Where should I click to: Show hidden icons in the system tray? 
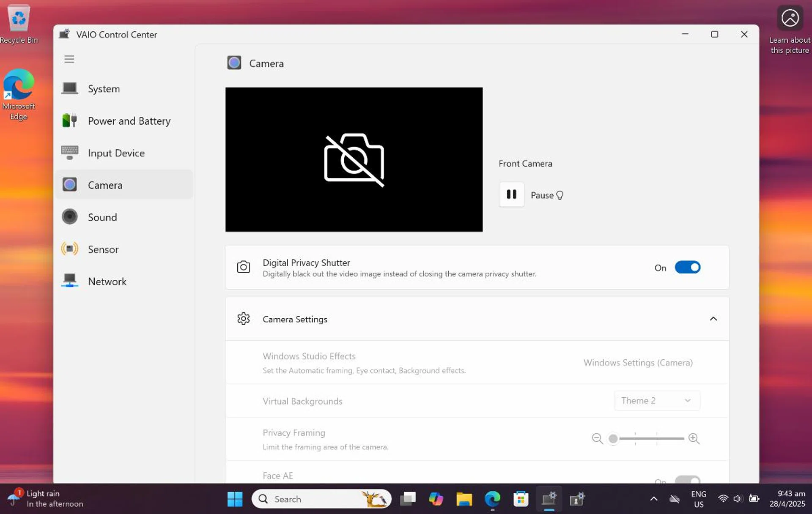(x=653, y=499)
